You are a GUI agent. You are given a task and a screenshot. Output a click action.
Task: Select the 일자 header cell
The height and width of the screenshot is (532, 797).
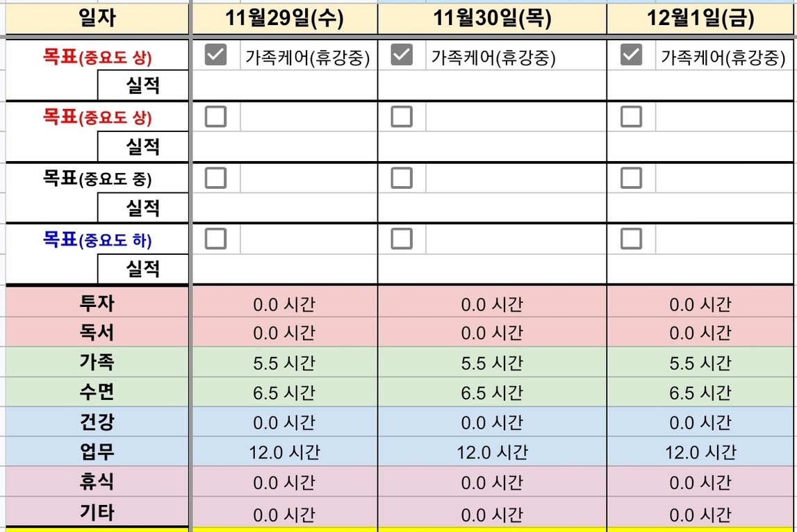coord(97,18)
